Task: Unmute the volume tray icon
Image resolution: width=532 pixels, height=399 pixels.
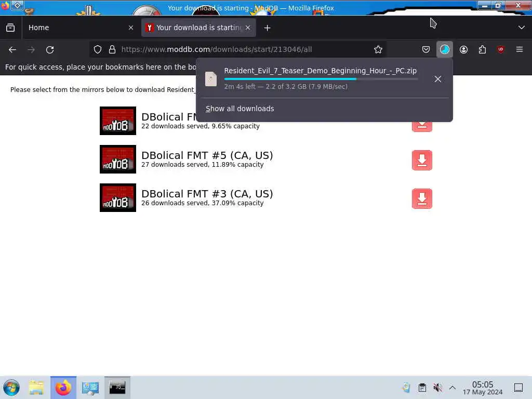Action: pyautogui.click(x=437, y=388)
